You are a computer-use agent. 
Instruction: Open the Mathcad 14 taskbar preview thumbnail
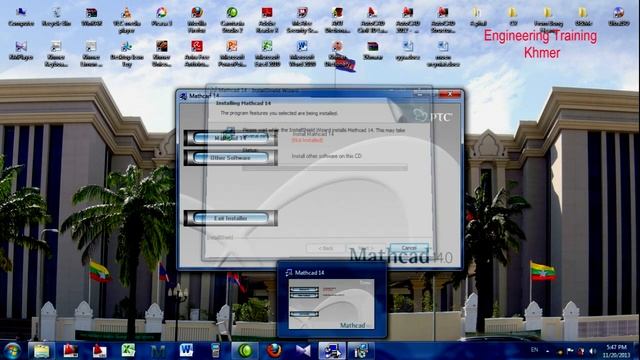click(331, 304)
